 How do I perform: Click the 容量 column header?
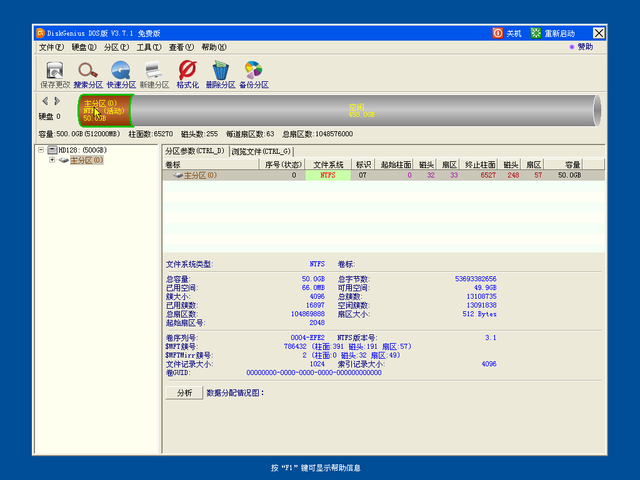(x=564, y=164)
